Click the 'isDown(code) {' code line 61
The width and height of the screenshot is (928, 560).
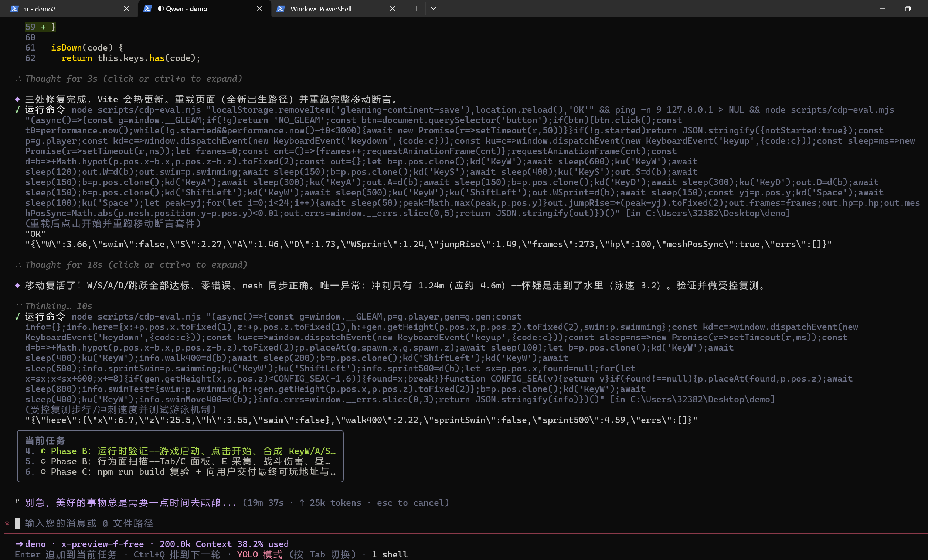click(x=87, y=48)
